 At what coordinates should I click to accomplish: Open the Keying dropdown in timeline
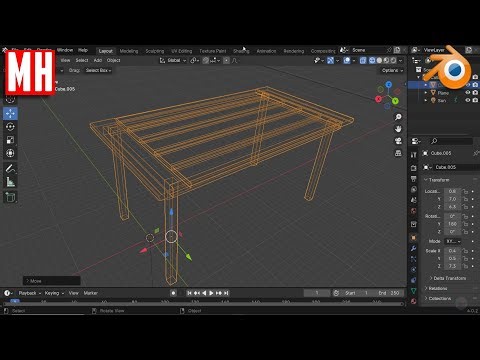coord(54,293)
